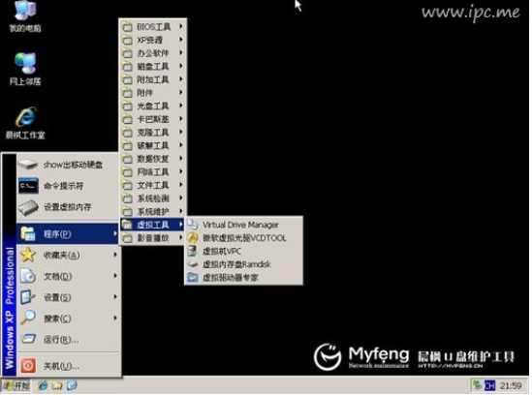Expand the XP资源 folder

(152, 40)
